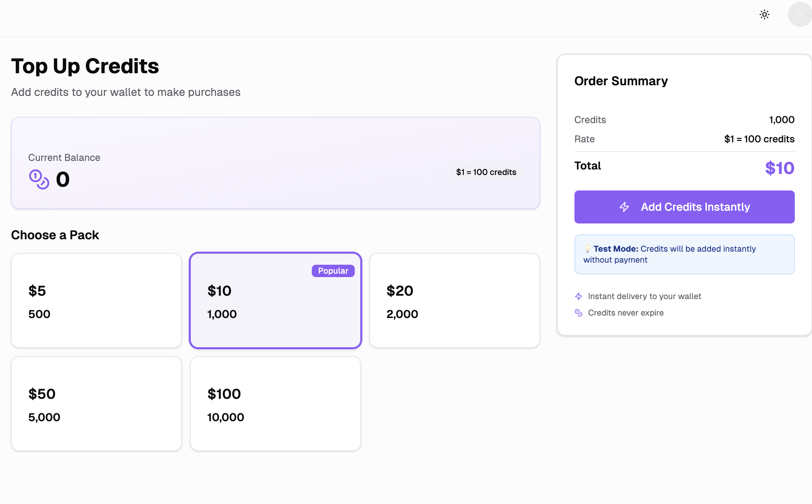Screen dimensions: 812x504
Task: Click the Popular badge on the $10 pack
Action: click(x=333, y=271)
